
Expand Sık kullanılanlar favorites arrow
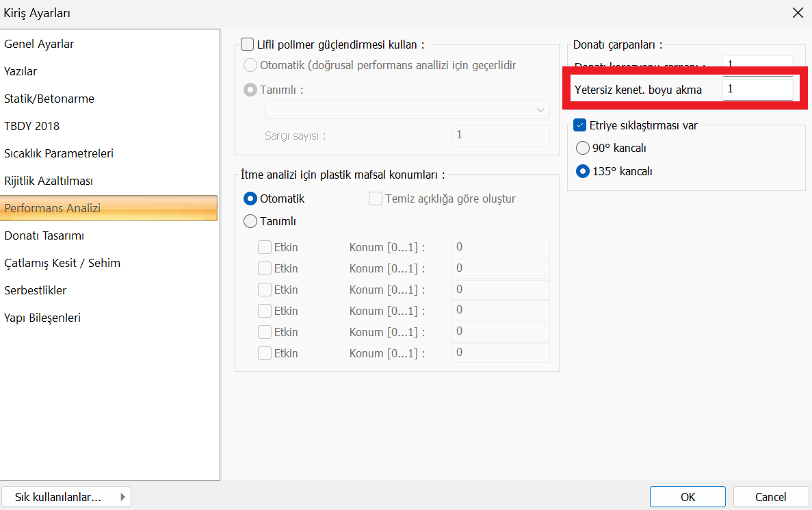(122, 497)
